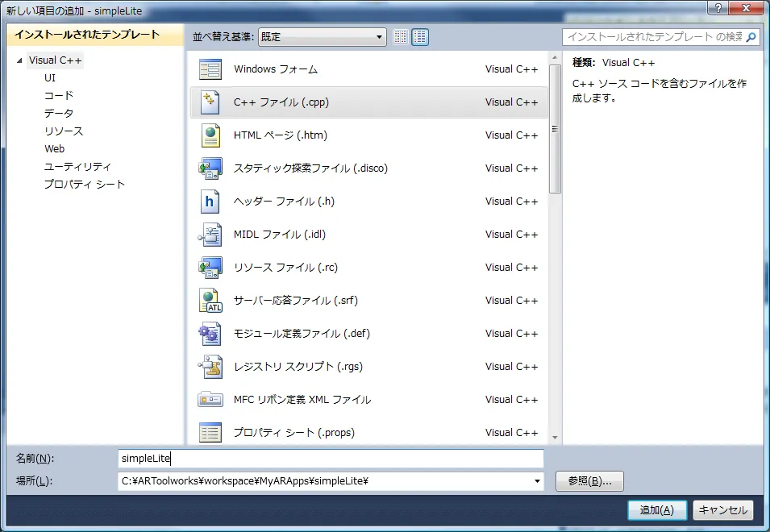Click the MIDL ファイル (.idl) icon
The height and width of the screenshot is (532, 770).
(x=210, y=235)
